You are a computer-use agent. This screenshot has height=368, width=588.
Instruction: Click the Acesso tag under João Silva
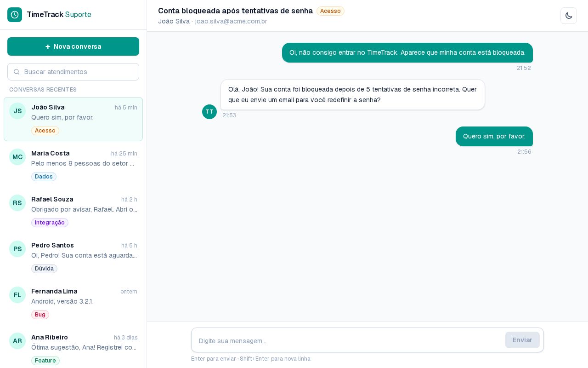pos(45,131)
